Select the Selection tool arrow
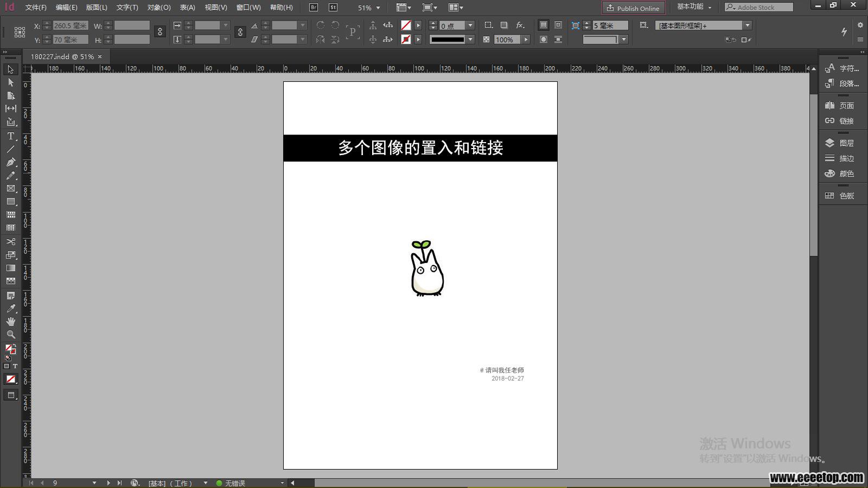 click(10, 69)
